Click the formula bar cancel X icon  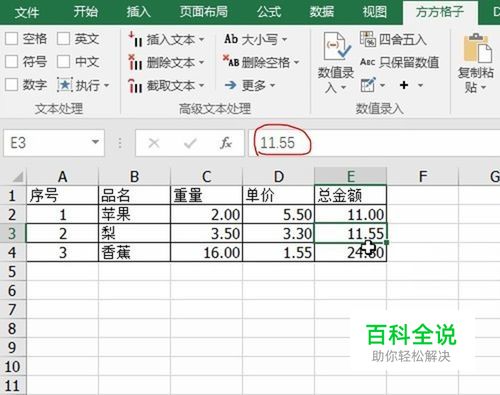pyautogui.click(x=154, y=143)
